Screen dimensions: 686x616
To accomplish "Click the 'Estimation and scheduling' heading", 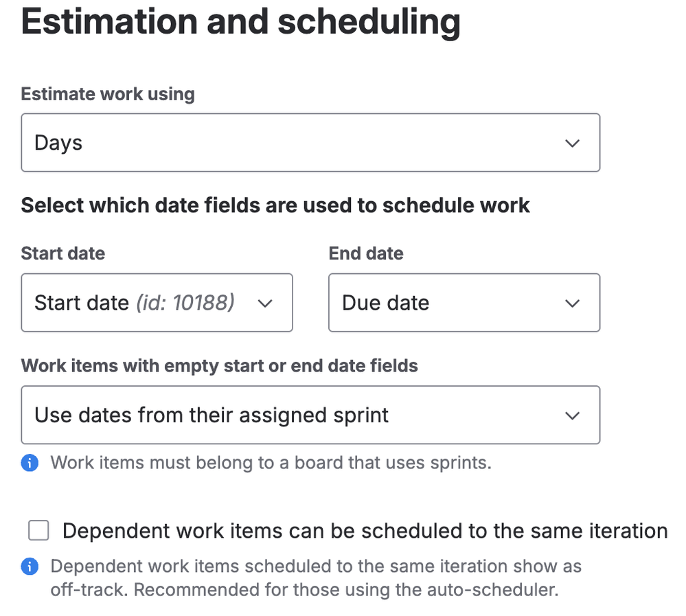I will point(240,22).
